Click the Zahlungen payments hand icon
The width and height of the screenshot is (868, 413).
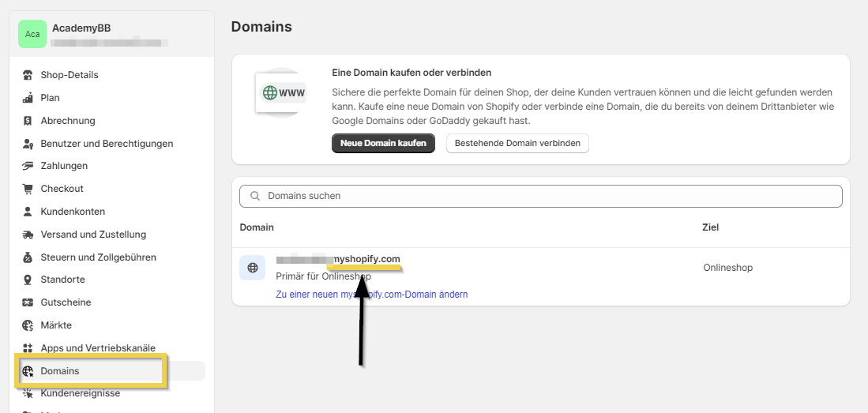click(x=28, y=166)
